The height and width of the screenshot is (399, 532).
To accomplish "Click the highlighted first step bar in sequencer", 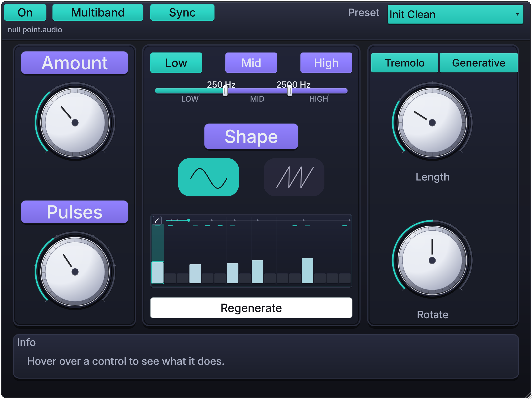I will [x=158, y=272].
